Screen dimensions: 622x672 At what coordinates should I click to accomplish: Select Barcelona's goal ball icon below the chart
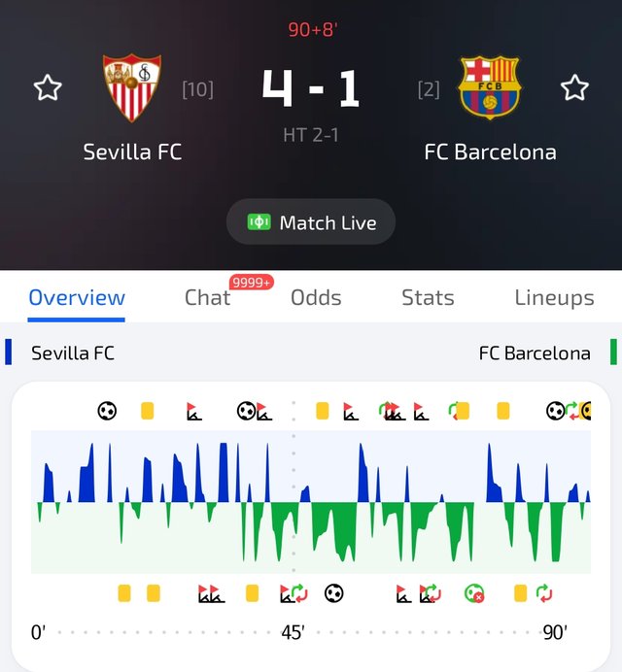click(x=333, y=592)
